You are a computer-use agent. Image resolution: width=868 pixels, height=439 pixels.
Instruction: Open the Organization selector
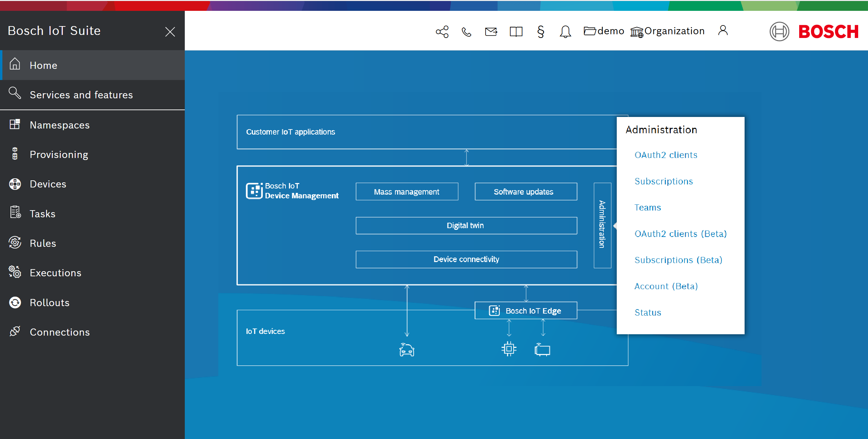pos(667,31)
